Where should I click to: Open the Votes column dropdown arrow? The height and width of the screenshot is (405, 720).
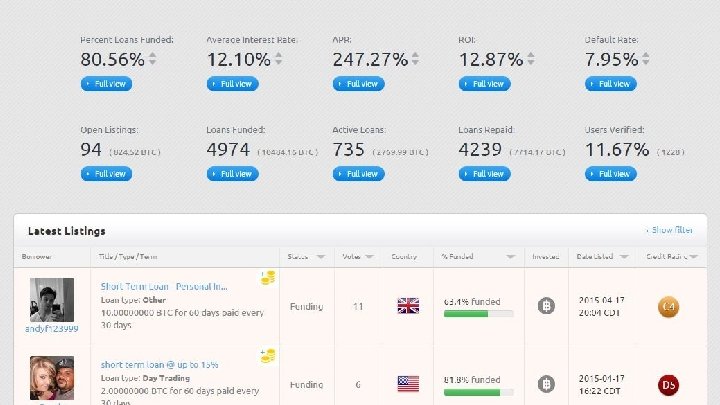coord(369,257)
